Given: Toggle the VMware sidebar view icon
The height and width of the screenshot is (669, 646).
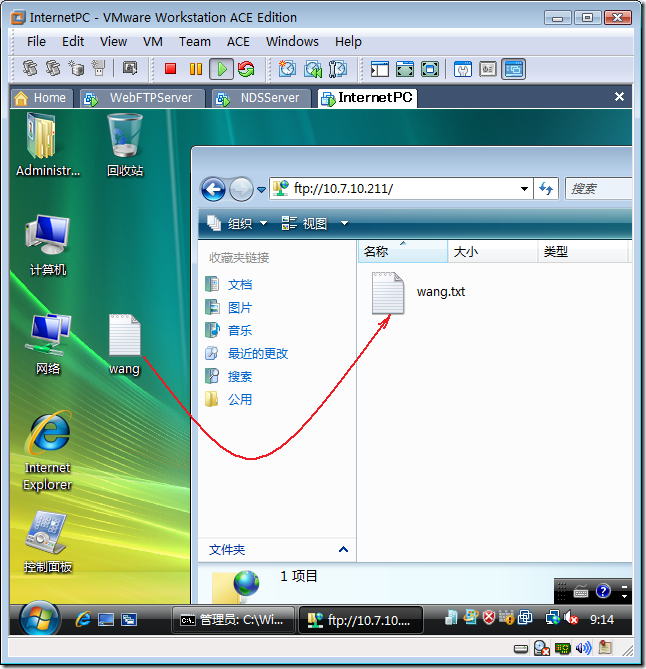Looking at the screenshot, I should coord(379,69).
